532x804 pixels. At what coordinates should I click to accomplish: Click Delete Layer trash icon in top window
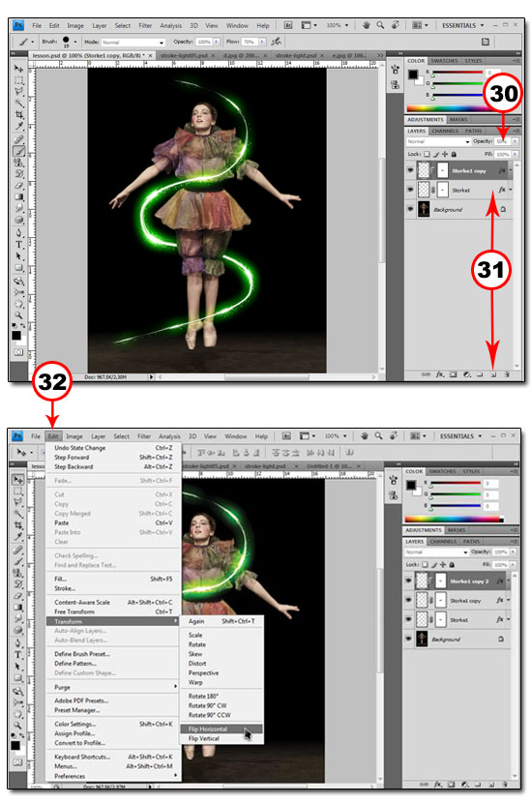pos(507,374)
